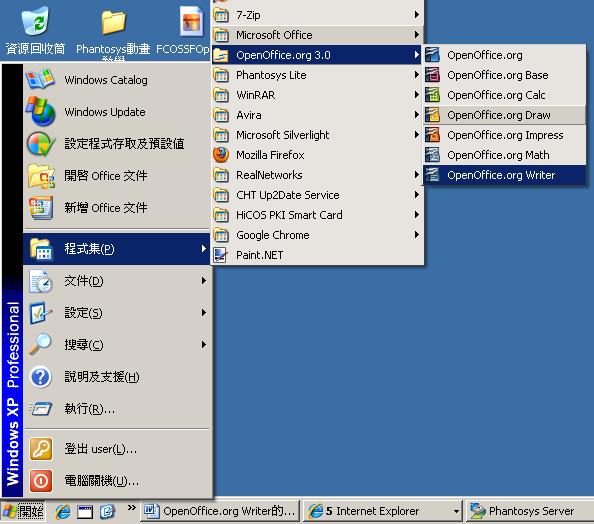Click the 搜尋(C) magnifier icon
Screen dimensions: 594x524
pyautogui.click(x=40, y=344)
